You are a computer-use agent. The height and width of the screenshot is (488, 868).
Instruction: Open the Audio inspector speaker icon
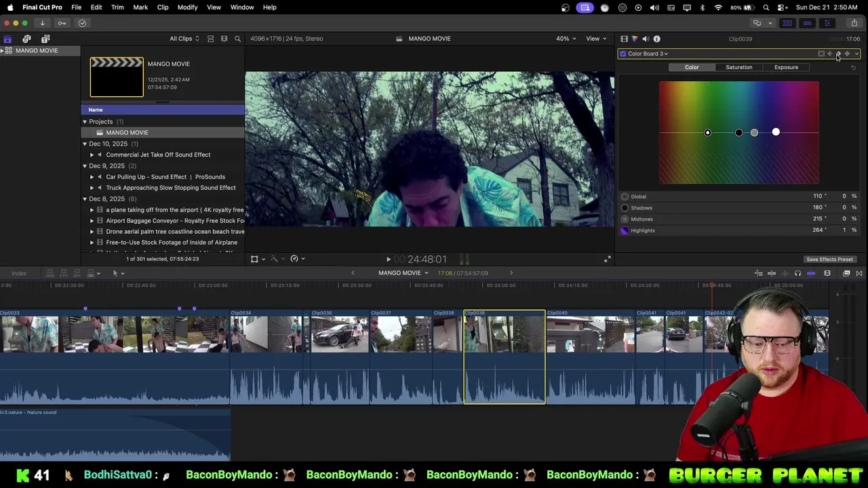tap(646, 39)
